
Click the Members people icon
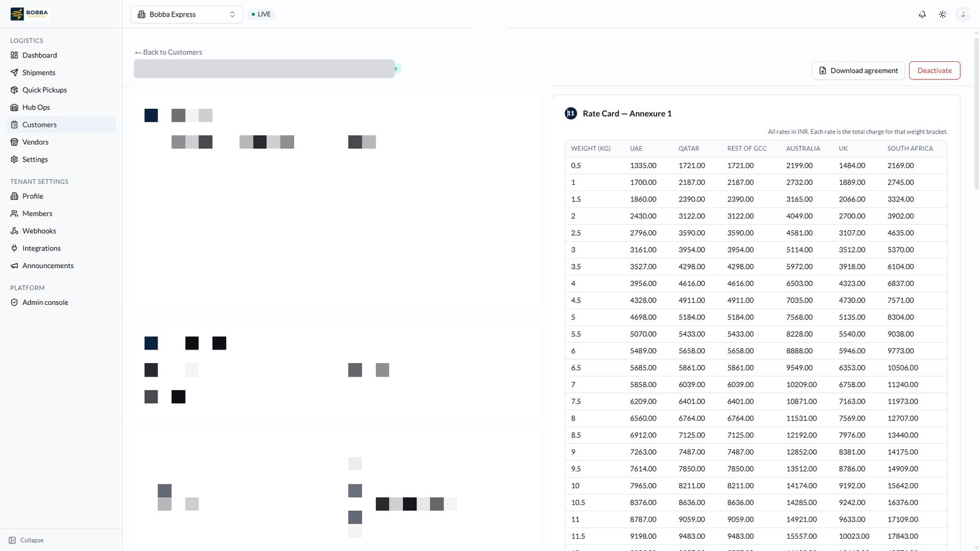tap(14, 214)
